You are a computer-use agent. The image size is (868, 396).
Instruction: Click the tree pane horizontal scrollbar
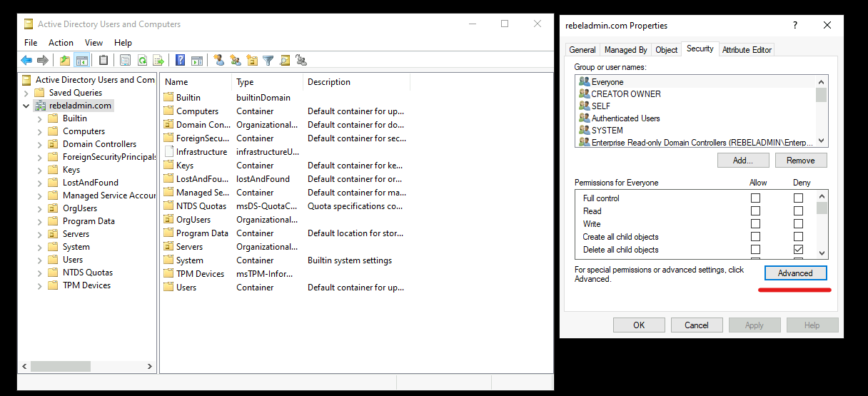pyautogui.click(x=86, y=366)
